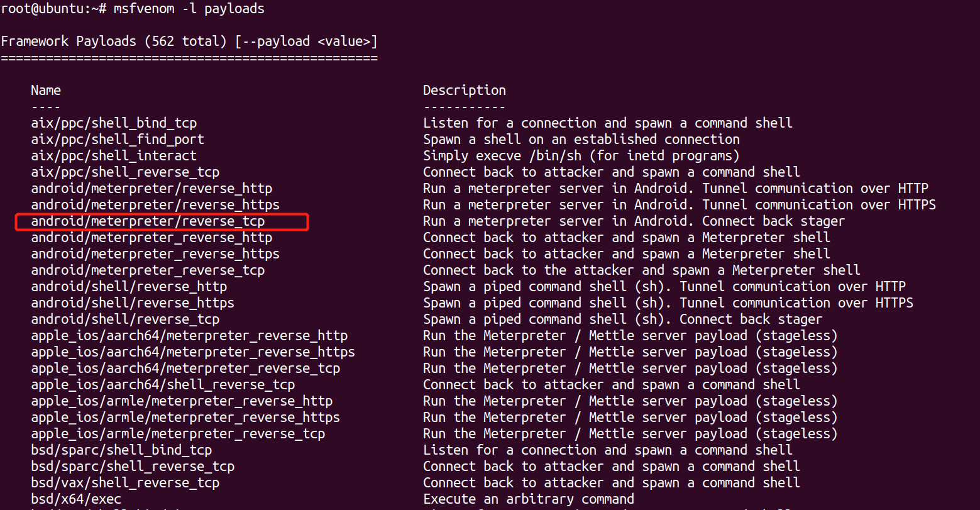Image resolution: width=980 pixels, height=510 pixels.
Task: Select aix/ppc/shell_find_port in the list
Action: [x=118, y=140]
